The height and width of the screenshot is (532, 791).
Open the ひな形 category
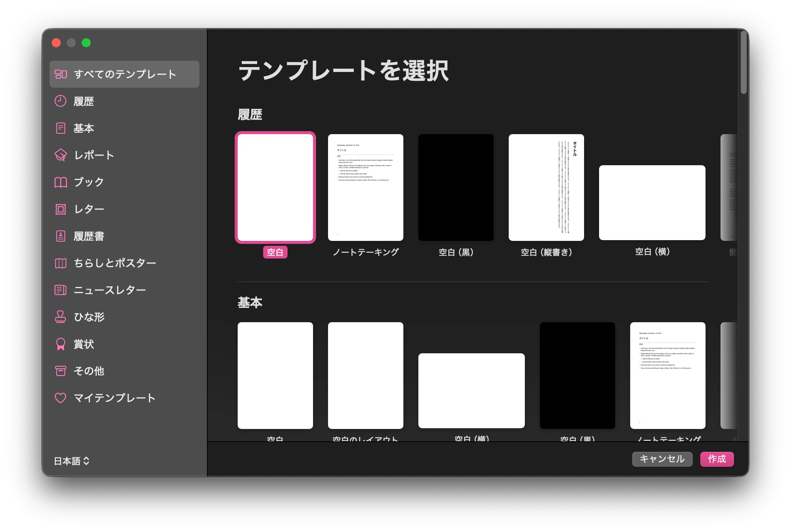click(x=124, y=317)
